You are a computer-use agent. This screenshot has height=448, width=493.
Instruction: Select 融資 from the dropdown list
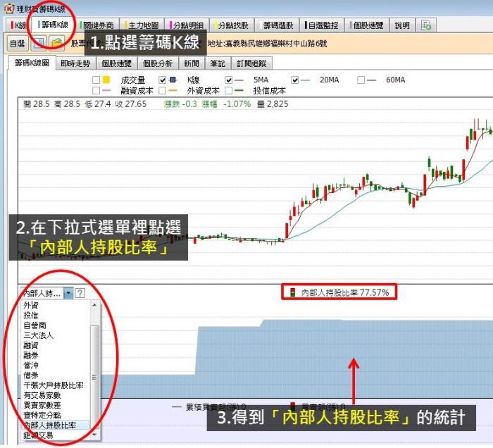click(31, 345)
